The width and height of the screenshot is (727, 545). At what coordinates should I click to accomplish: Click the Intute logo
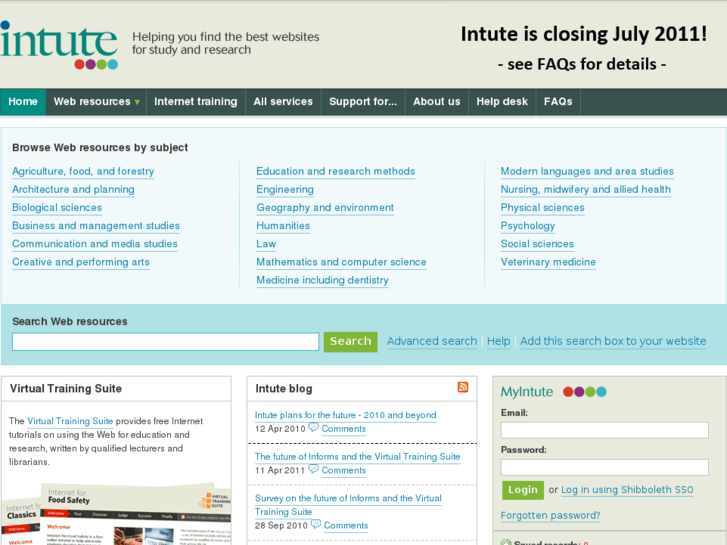(59, 45)
